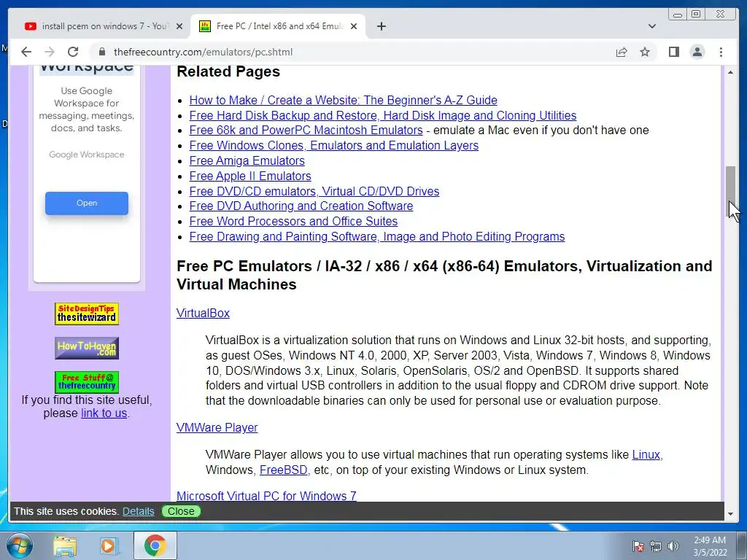Click the Linux link in VMWare description
Viewport: 747px width, 560px height.
(646, 454)
